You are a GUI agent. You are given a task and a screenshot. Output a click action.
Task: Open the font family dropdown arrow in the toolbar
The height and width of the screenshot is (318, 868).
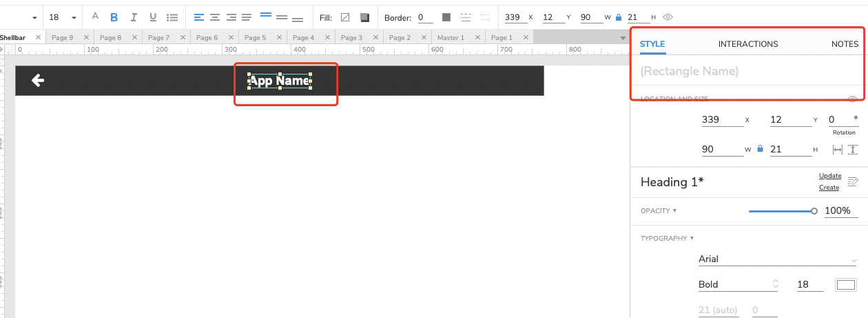[x=35, y=17]
